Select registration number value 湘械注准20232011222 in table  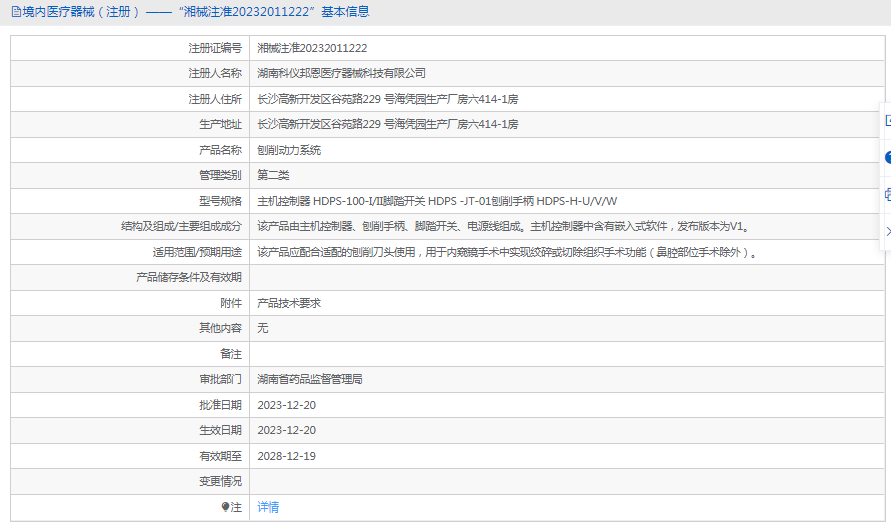tap(312, 48)
